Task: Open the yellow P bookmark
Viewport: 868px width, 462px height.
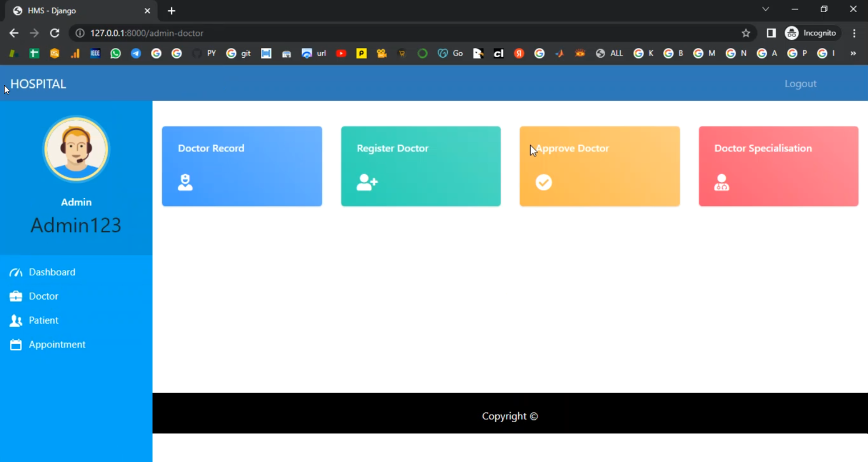Action: pos(361,53)
